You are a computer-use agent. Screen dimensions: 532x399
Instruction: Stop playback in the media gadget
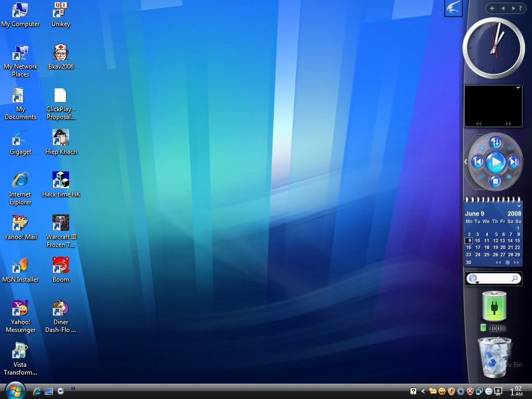495,181
